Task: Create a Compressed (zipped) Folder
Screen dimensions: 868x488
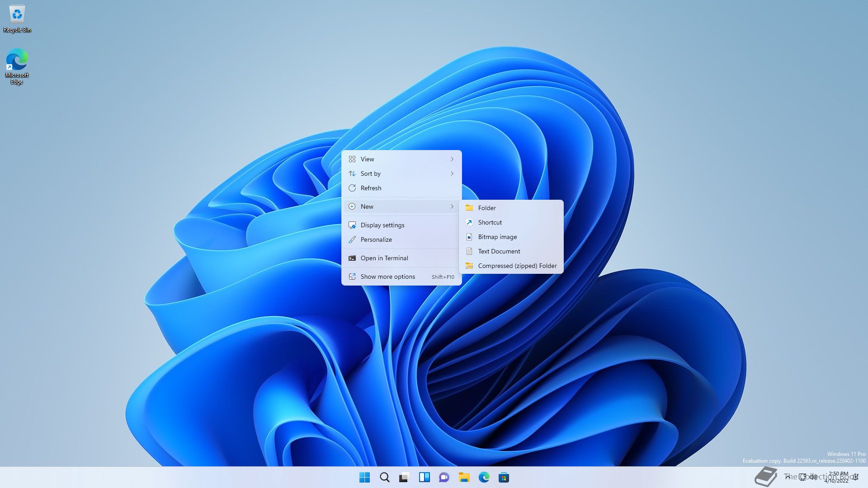Action: [x=511, y=266]
